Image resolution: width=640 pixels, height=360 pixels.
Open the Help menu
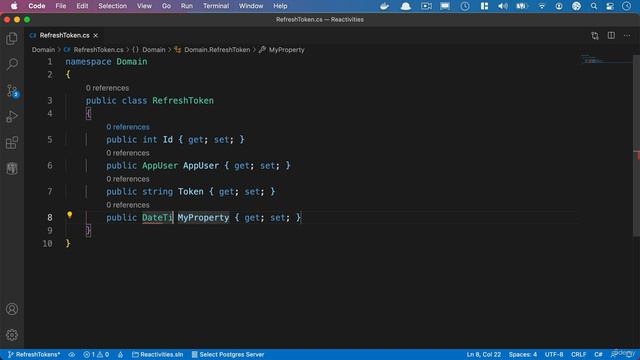coord(280,6)
